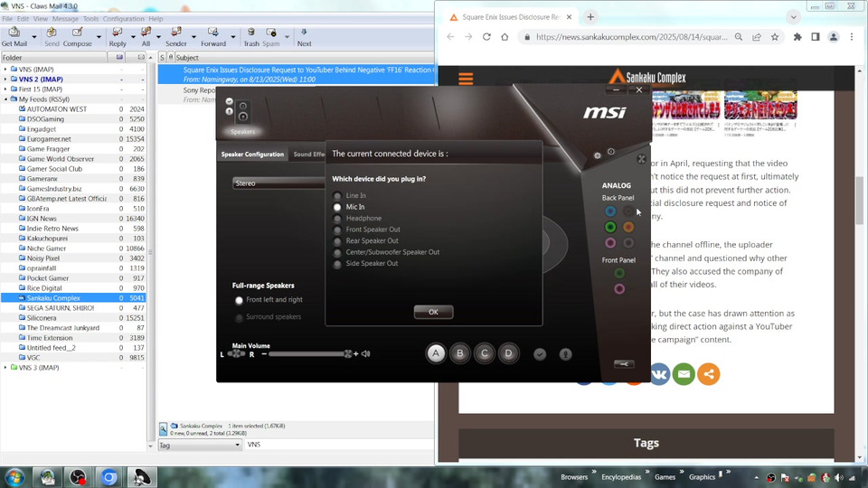The width and height of the screenshot is (868, 488).
Task: Click the pink front panel audio jack
Action: (618, 289)
